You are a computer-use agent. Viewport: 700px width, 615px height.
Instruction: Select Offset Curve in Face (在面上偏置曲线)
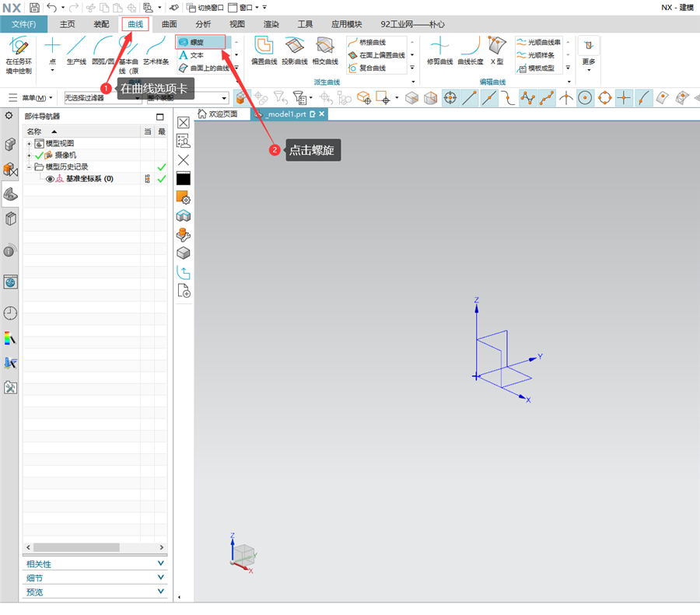point(376,55)
